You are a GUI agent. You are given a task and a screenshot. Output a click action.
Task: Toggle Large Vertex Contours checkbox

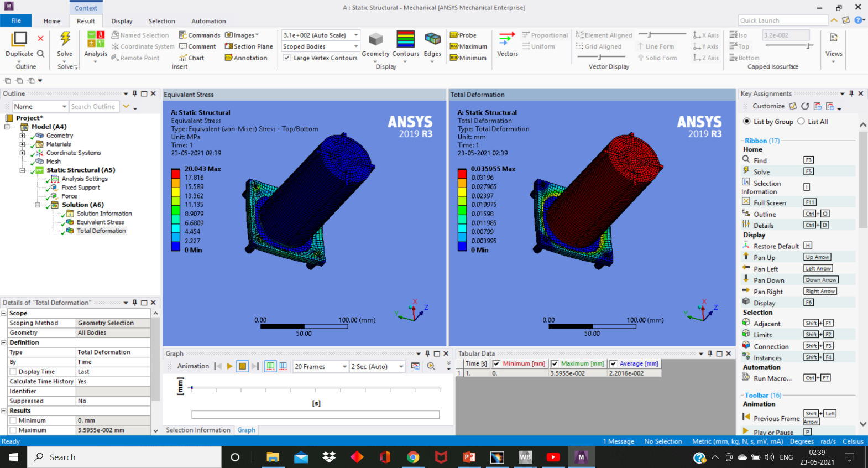[x=287, y=58]
